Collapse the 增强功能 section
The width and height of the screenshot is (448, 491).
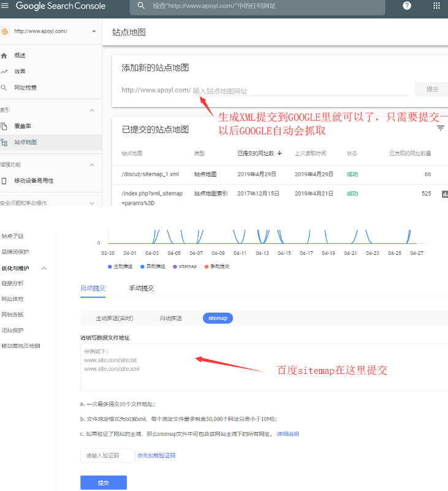pyautogui.click(x=92, y=165)
